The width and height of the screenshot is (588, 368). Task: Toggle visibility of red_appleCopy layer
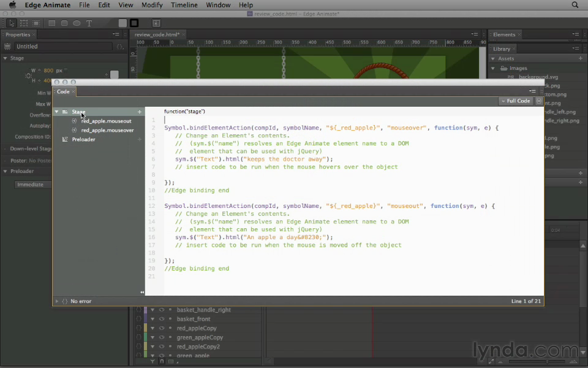click(x=162, y=328)
